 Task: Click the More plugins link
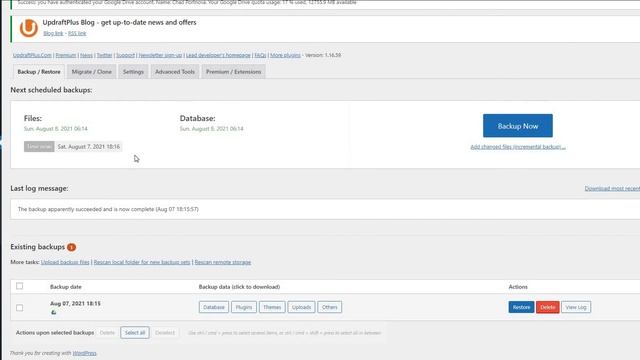[x=285, y=55]
